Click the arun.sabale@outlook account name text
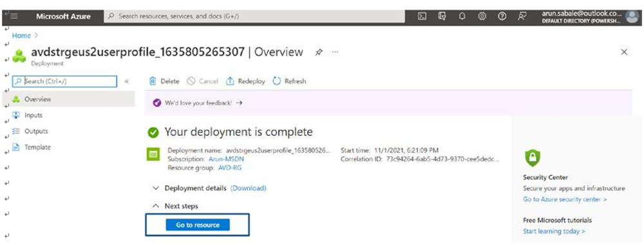 (x=581, y=14)
